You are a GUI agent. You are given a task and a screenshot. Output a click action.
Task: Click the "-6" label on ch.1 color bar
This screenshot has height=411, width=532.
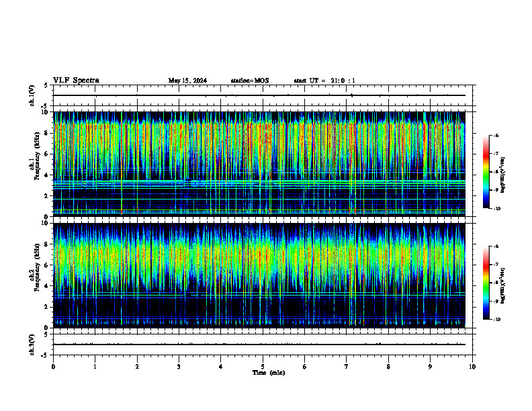(x=496, y=135)
